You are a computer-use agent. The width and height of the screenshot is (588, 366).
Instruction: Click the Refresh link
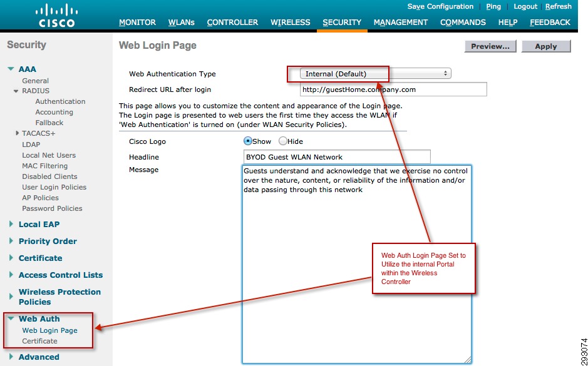point(559,6)
